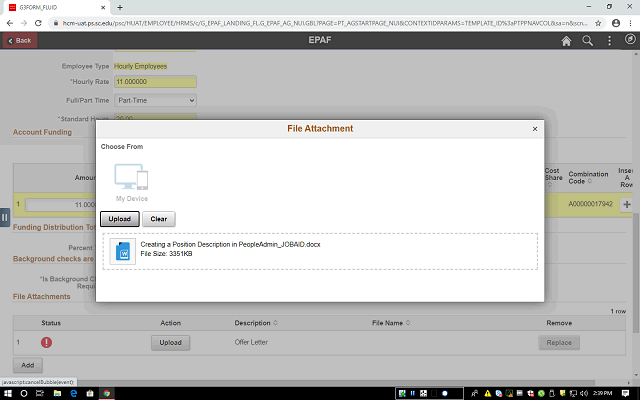Viewport: 640px width, 400px height.
Task: Open the Windows Start menu
Action: [7, 393]
